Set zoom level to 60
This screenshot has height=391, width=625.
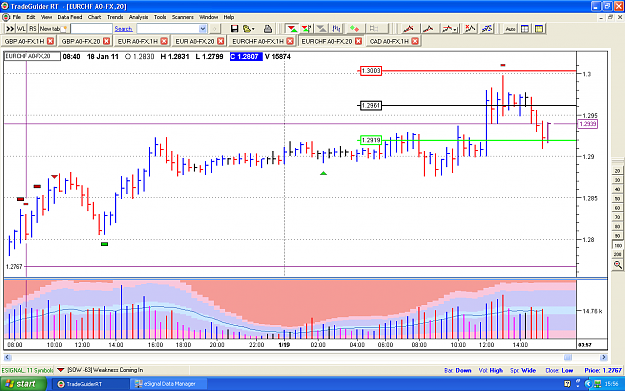[x=617, y=208]
